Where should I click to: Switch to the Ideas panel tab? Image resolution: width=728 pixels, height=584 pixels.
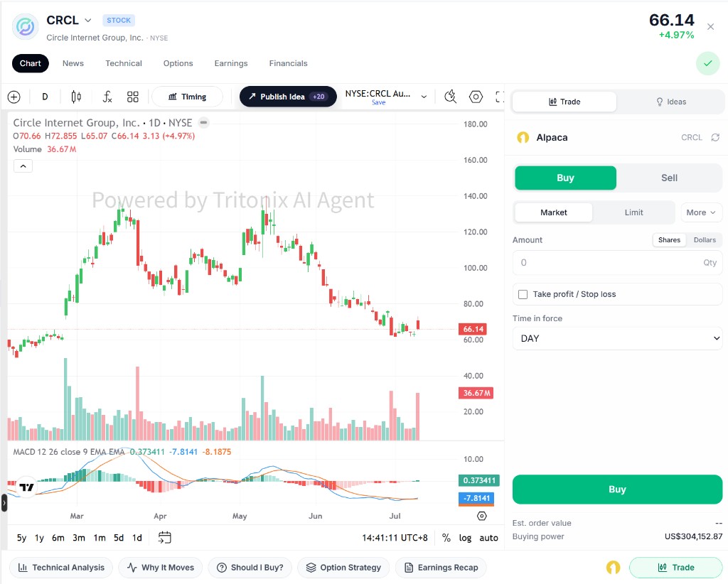coord(670,102)
